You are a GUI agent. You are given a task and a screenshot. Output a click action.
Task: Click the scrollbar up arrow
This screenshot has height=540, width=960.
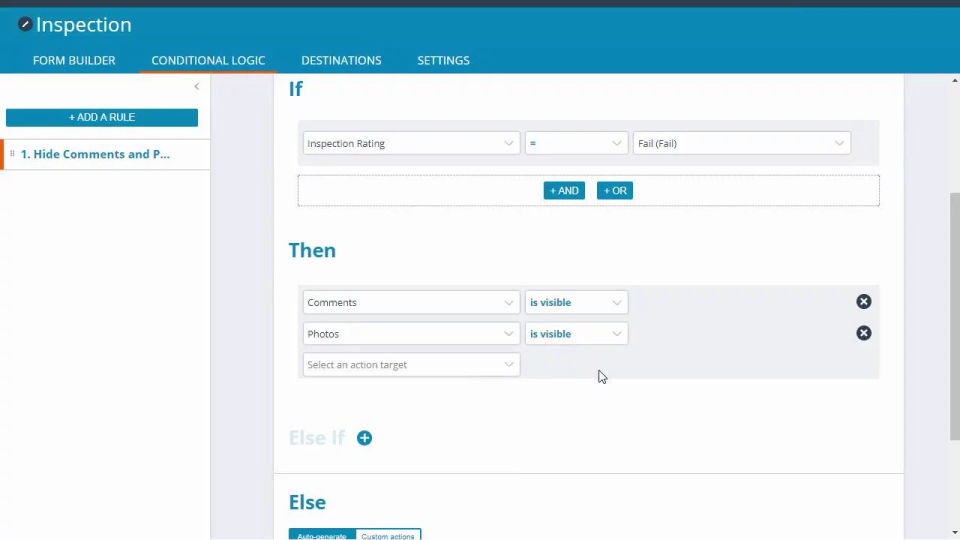coord(954,80)
